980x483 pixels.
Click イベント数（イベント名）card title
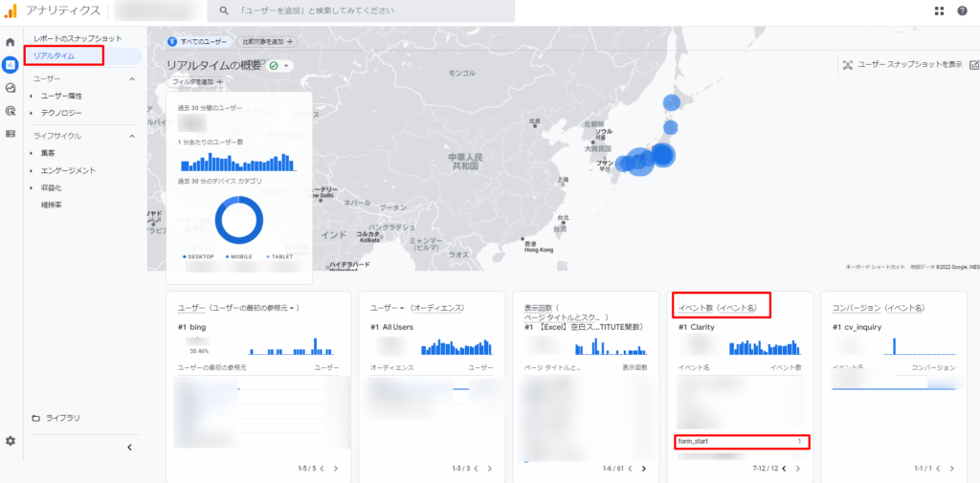point(718,308)
